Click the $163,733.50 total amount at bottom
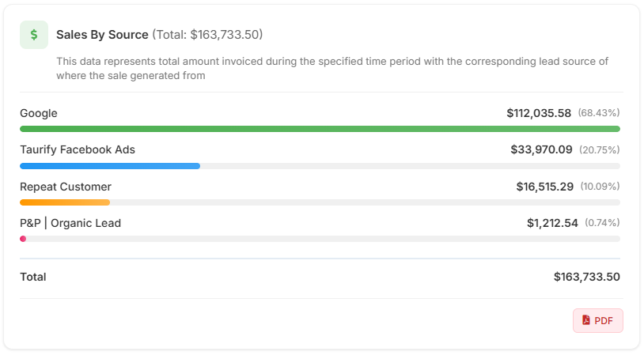This screenshot has width=644, height=355. (x=586, y=277)
